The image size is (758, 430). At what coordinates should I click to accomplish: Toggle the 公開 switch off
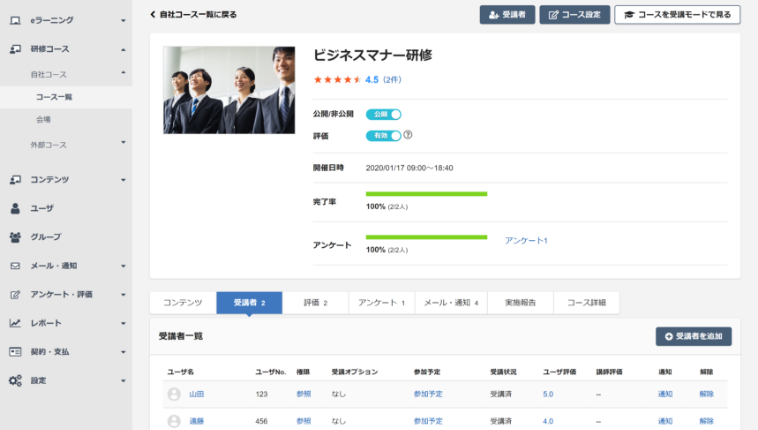tap(383, 114)
